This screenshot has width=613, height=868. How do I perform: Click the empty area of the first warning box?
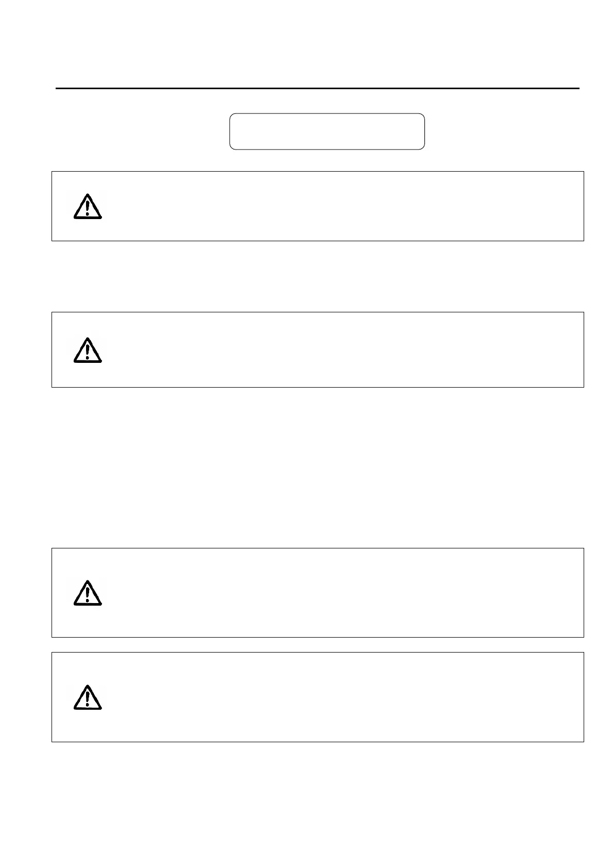click(x=340, y=206)
